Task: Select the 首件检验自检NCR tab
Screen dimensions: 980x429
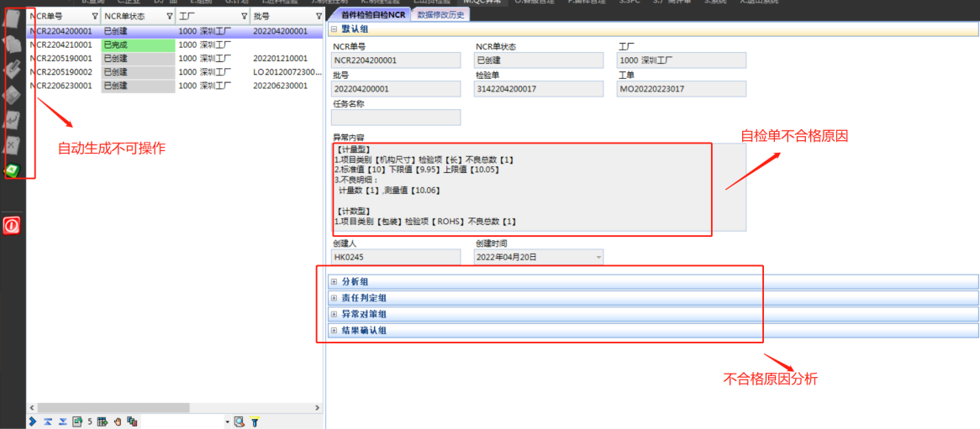Action: pyautogui.click(x=372, y=14)
